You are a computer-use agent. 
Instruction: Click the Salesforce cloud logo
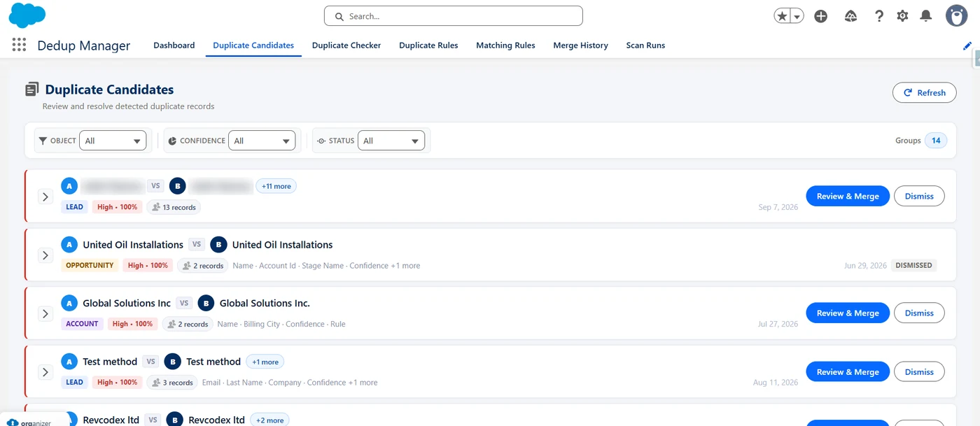click(x=28, y=15)
